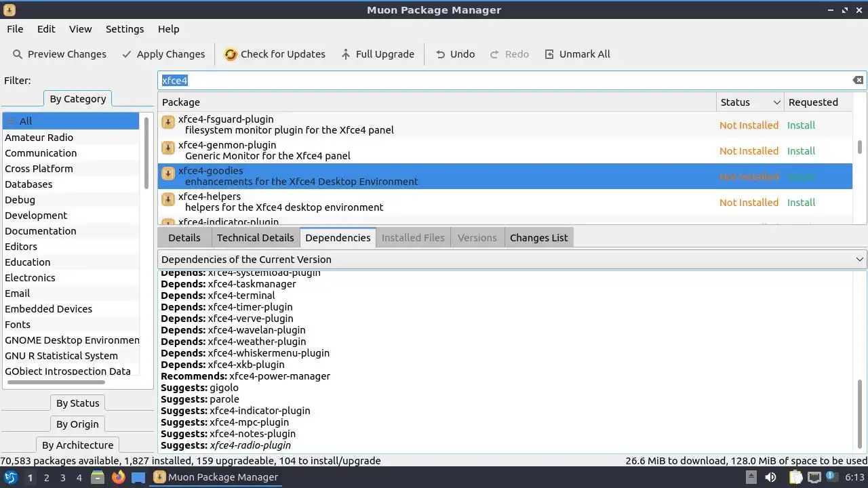Select the Databases category
Viewport: 868px width, 488px height.
pos(71,184)
